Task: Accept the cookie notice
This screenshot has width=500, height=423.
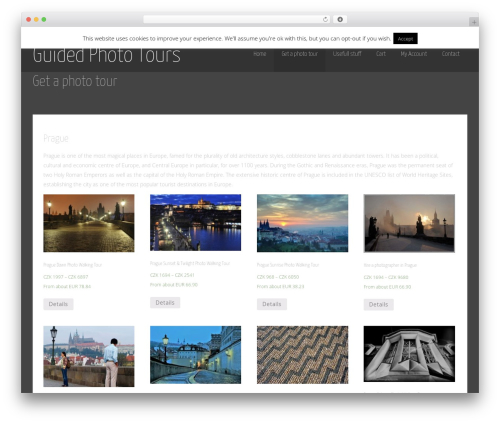Action: coord(405,39)
